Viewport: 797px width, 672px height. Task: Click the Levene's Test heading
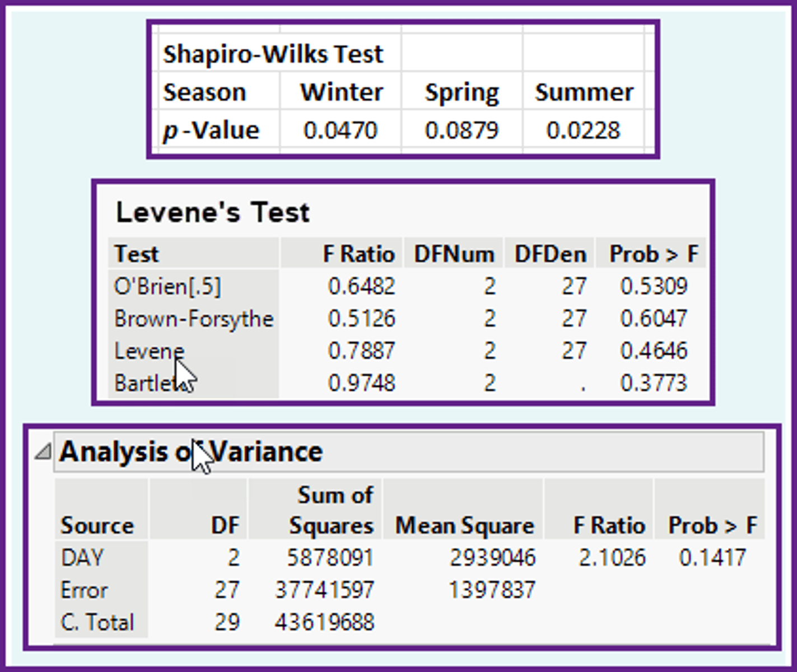click(x=213, y=213)
